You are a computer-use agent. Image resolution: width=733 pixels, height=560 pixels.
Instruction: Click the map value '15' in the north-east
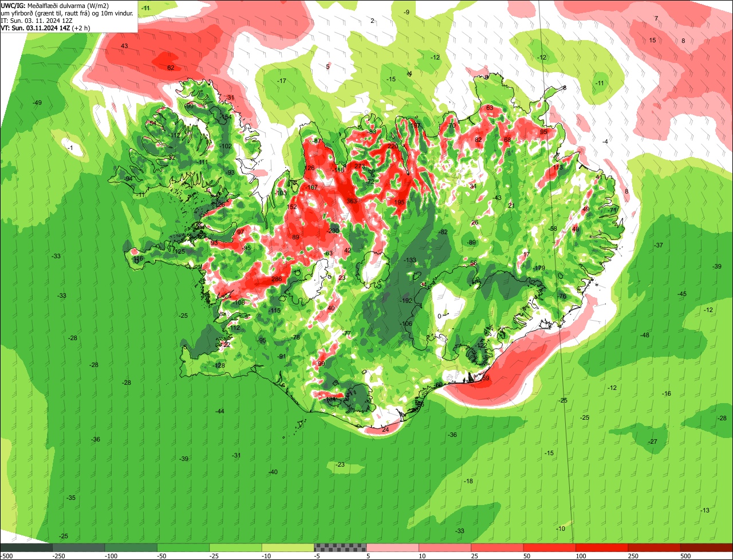(x=653, y=40)
